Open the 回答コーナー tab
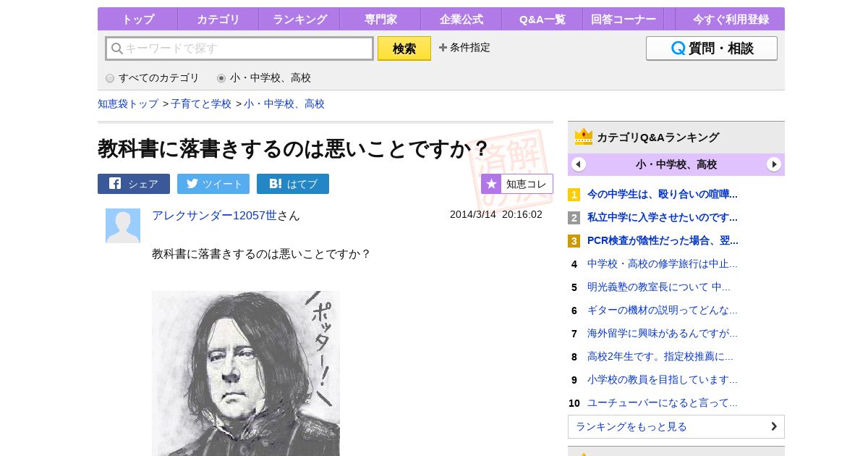Image resolution: width=868 pixels, height=456 pixels. tap(624, 19)
